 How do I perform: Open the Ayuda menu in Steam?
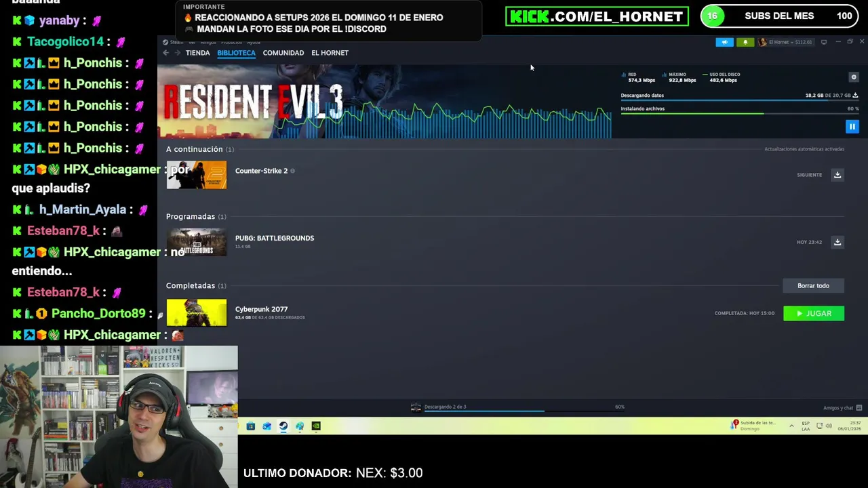point(254,42)
